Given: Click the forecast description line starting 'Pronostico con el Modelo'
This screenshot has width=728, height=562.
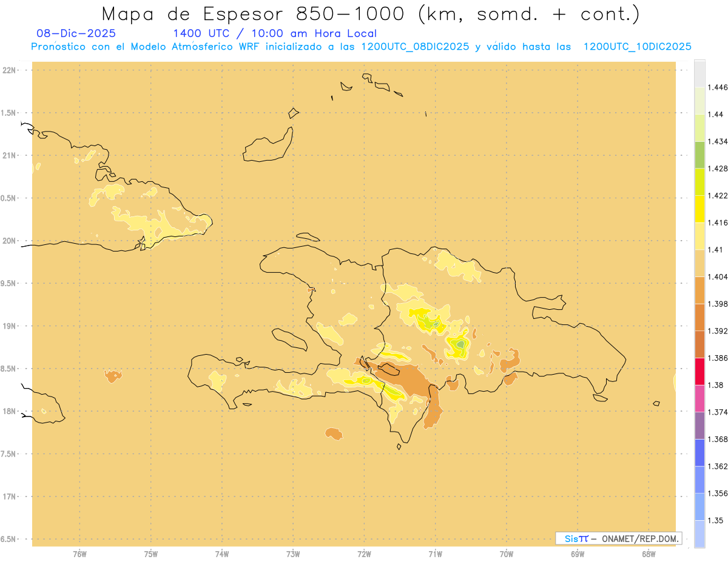Looking at the screenshot, I should click(x=362, y=47).
